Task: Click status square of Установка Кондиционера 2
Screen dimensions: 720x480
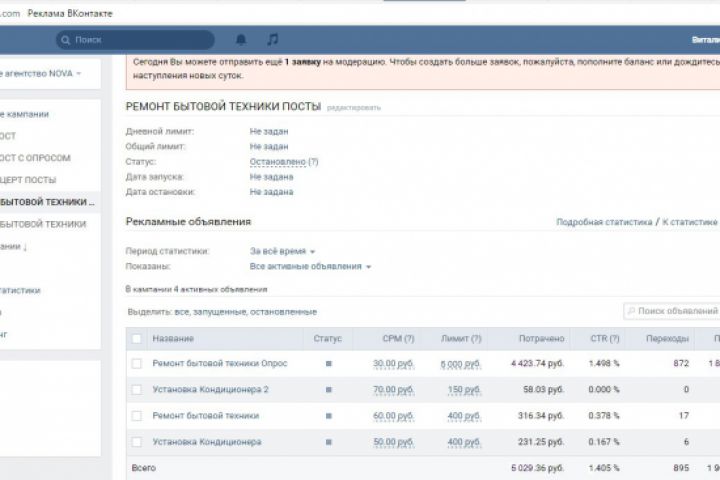Action: pos(328,389)
